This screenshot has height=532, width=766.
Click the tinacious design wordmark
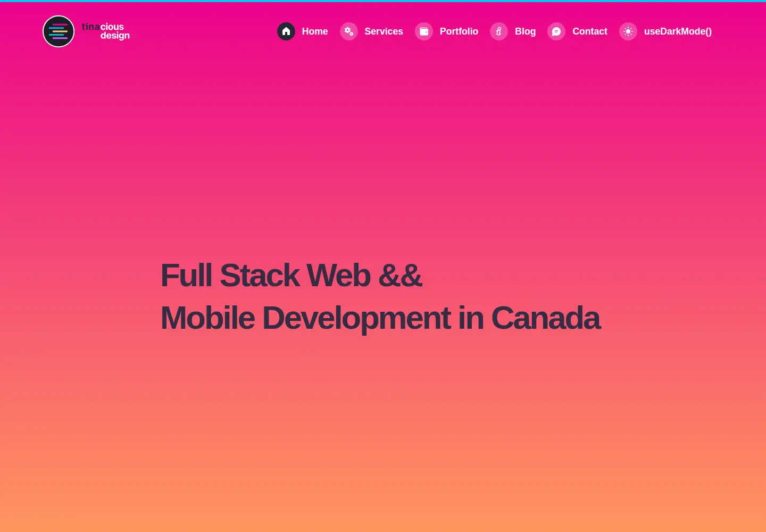(x=106, y=31)
